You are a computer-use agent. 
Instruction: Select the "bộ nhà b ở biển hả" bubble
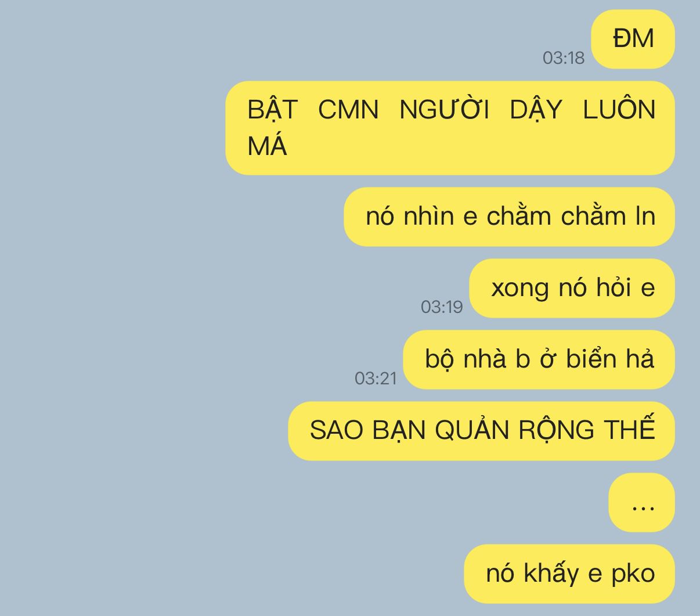point(539,359)
